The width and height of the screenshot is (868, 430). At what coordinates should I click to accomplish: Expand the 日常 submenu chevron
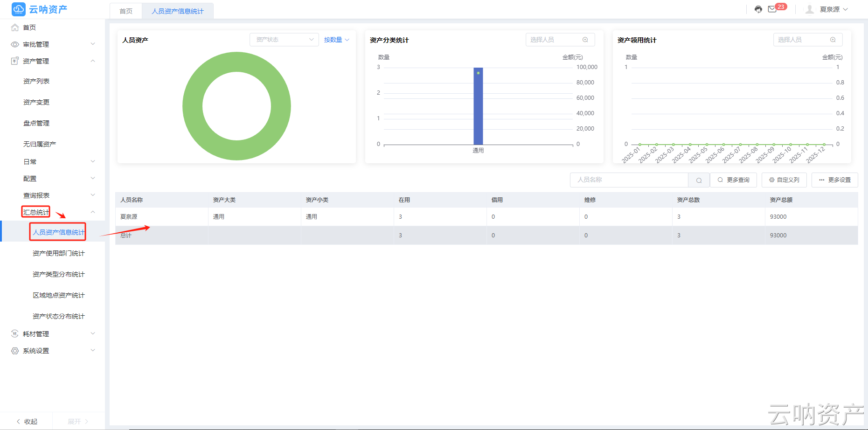click(93, 162)
